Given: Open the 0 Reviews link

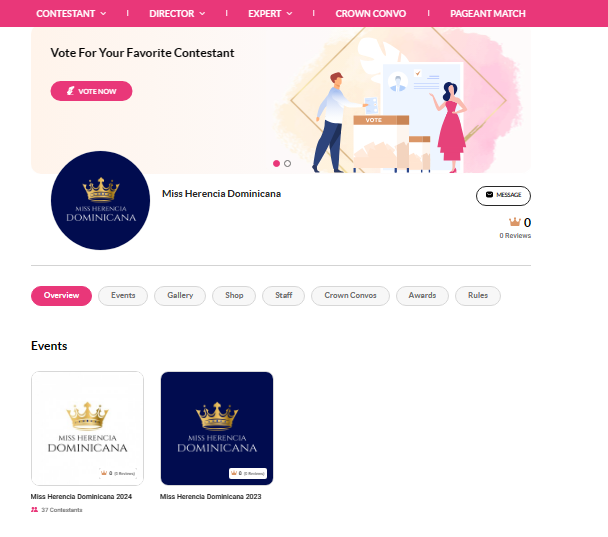Looking at the screenshot, I should click(515, 236).
